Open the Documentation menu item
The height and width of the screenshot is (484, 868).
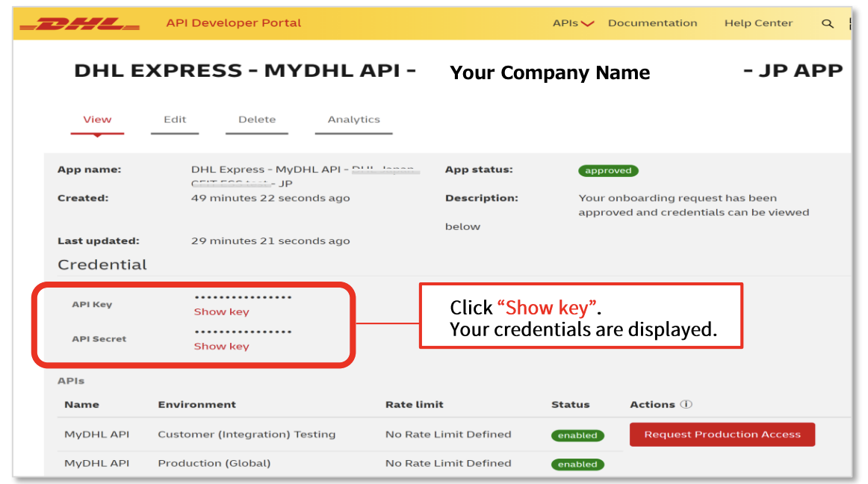[653, 23]
